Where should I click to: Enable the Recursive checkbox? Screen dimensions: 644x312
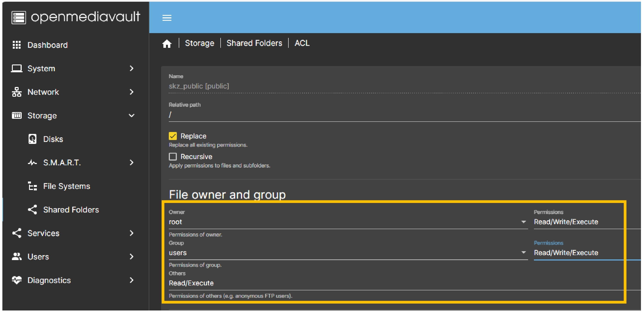point(173,156)
